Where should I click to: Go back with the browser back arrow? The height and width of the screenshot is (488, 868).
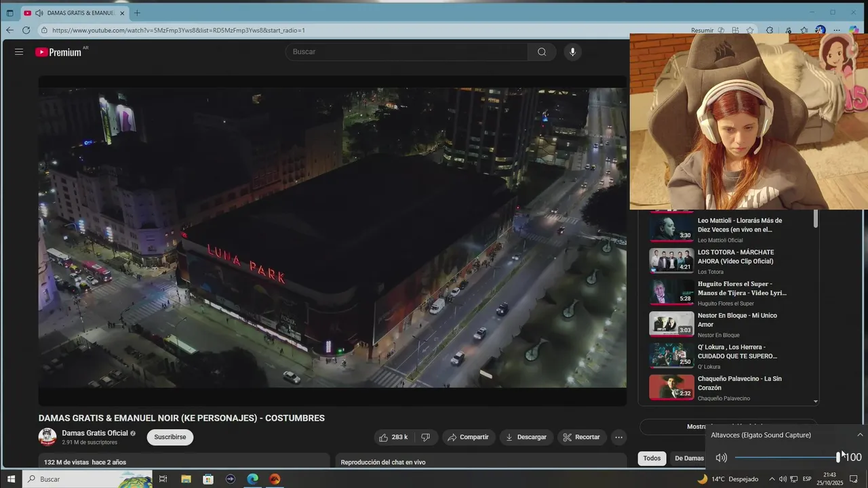click(9, 30)
